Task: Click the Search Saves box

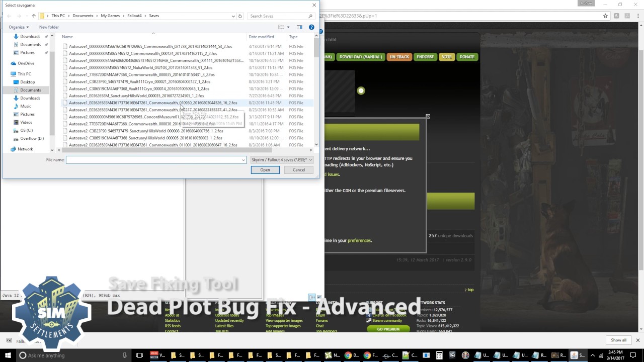Action: pos(281,16)
